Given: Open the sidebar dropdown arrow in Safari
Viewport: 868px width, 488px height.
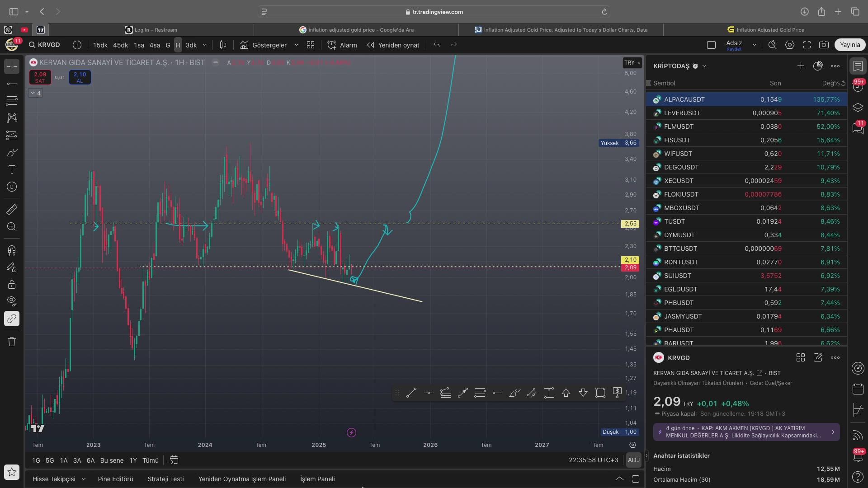Looking at the screenshot, I should click(x=27, y=12).
